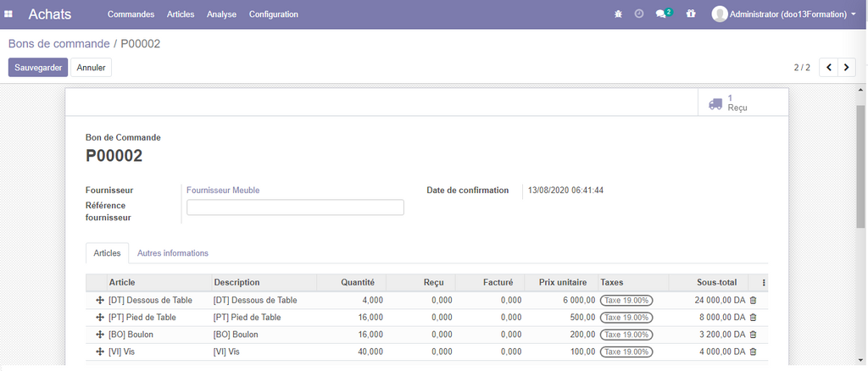Open the Configuration menu

273,14
